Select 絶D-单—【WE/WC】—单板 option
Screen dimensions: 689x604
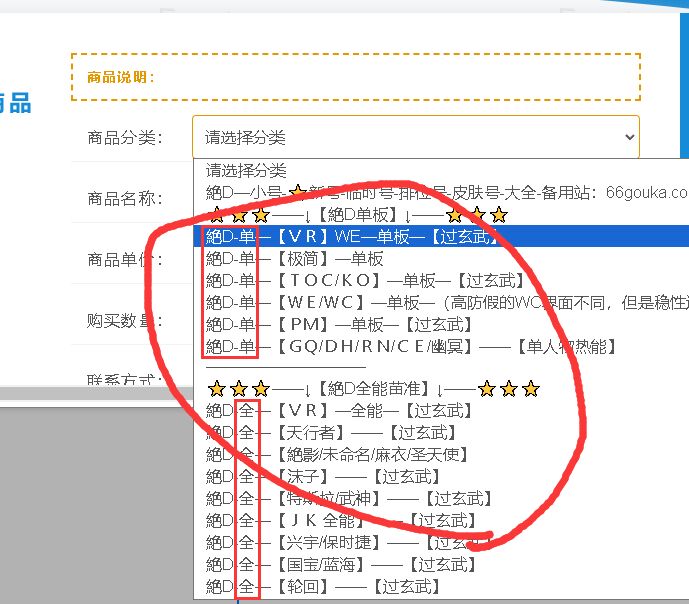click(441, 302)
